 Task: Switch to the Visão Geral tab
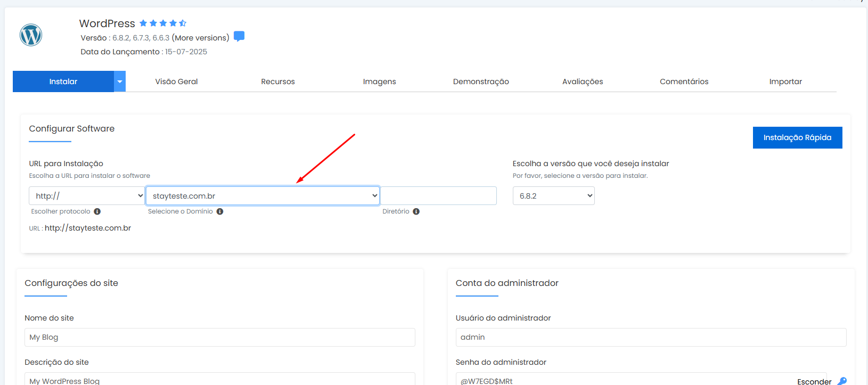(176, 81)
